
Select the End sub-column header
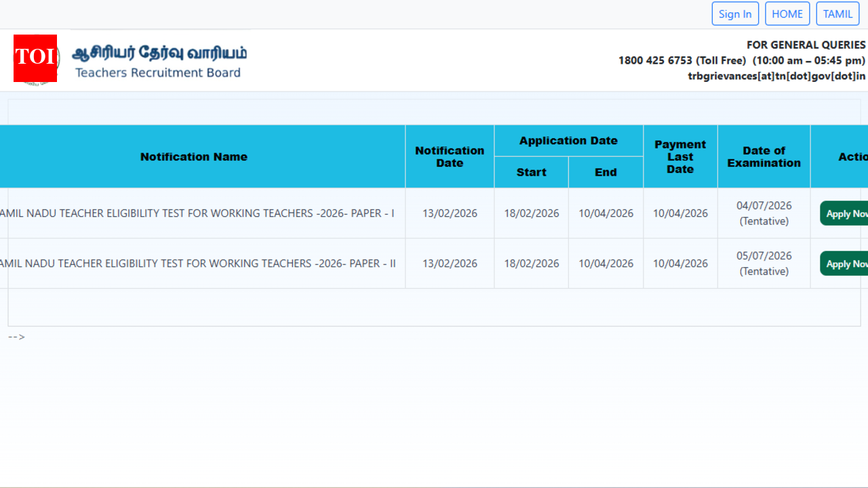point(606,172)
